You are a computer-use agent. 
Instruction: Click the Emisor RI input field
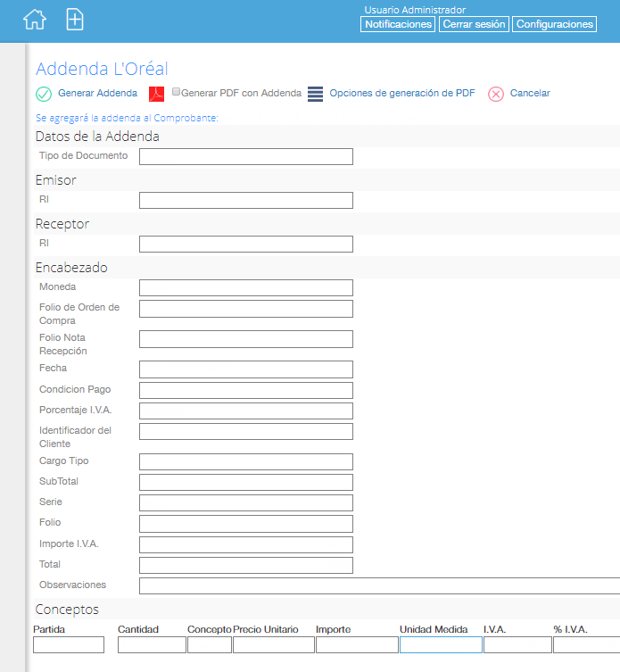coord(246,201)
